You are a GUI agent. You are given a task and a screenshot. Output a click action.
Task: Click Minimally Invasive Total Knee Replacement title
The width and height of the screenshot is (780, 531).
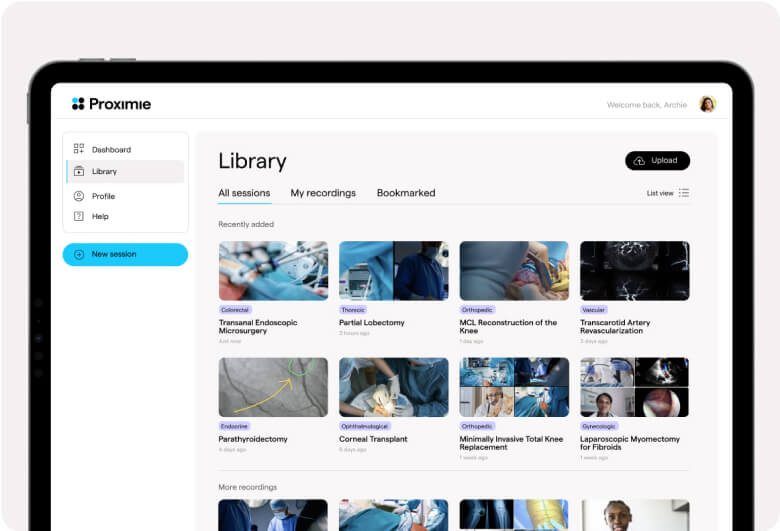click(x=511, y=443)
